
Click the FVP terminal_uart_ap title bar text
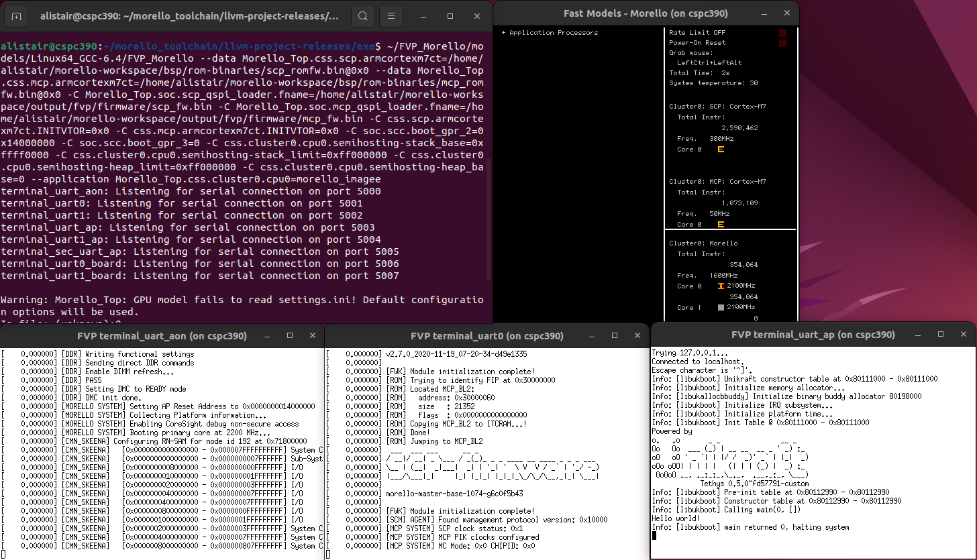tap(813, 334)
